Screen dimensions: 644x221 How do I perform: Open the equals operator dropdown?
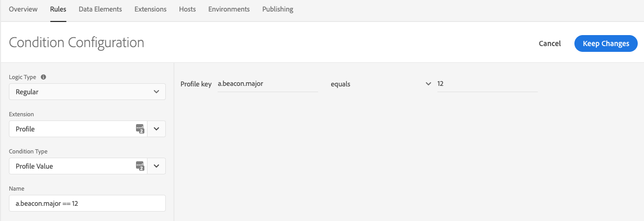[x=381, y=84]
